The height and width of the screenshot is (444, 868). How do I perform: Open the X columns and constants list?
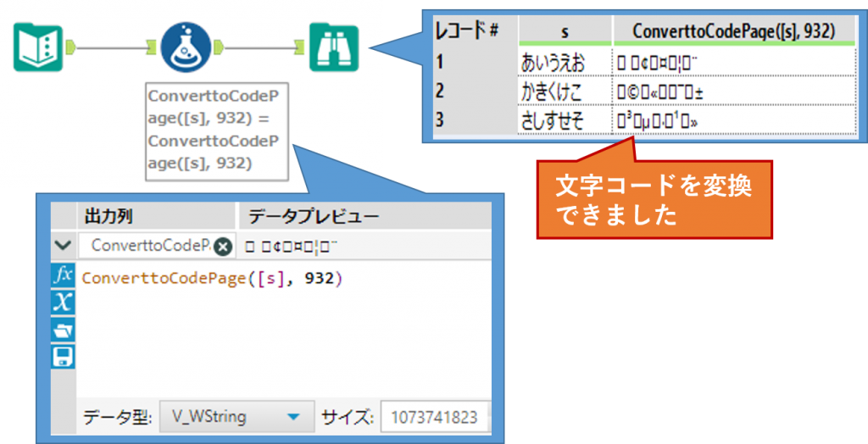pos(64,302)
